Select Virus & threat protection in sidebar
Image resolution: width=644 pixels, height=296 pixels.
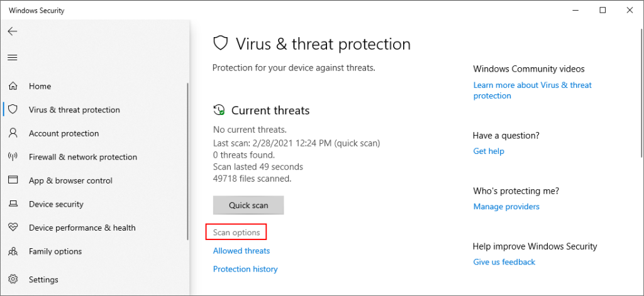point(74,110)
